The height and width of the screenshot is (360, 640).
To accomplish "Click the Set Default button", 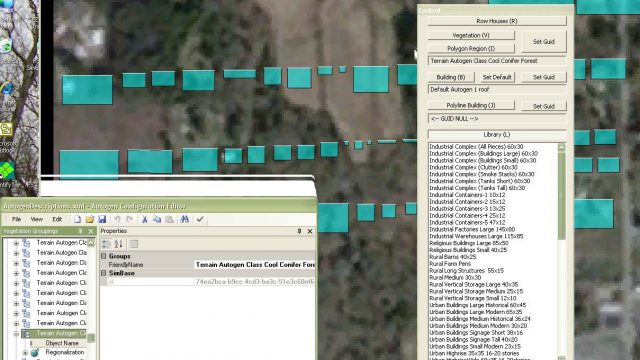I will click(497, 77).
